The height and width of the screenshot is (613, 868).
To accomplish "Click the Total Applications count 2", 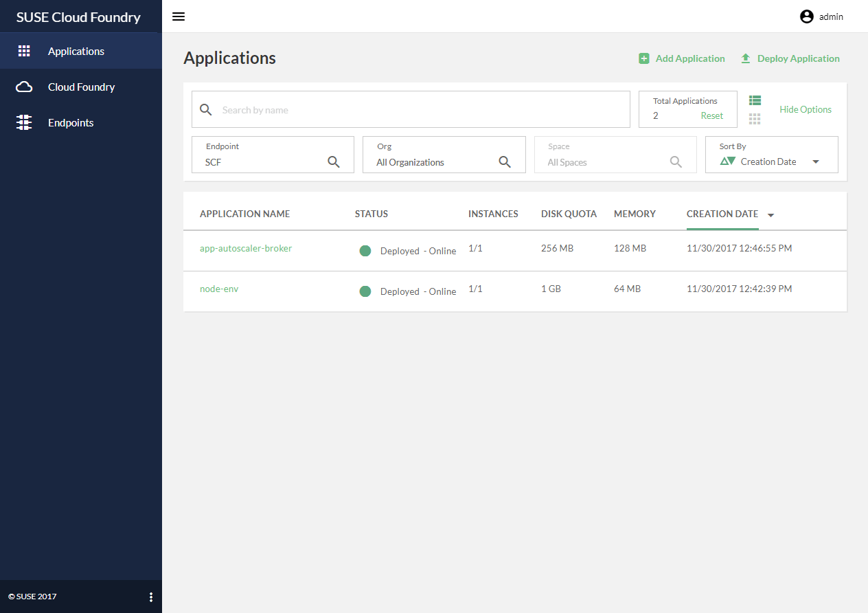I will [x=656, y=115].
